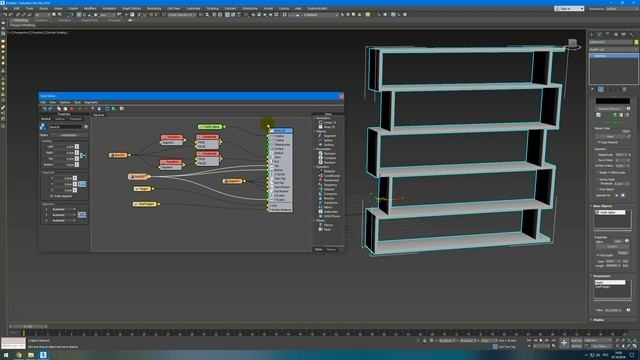Pick the Numeric parameter item
The width and height of the screenshot is (640, 360).
click(x=327, y=153)
